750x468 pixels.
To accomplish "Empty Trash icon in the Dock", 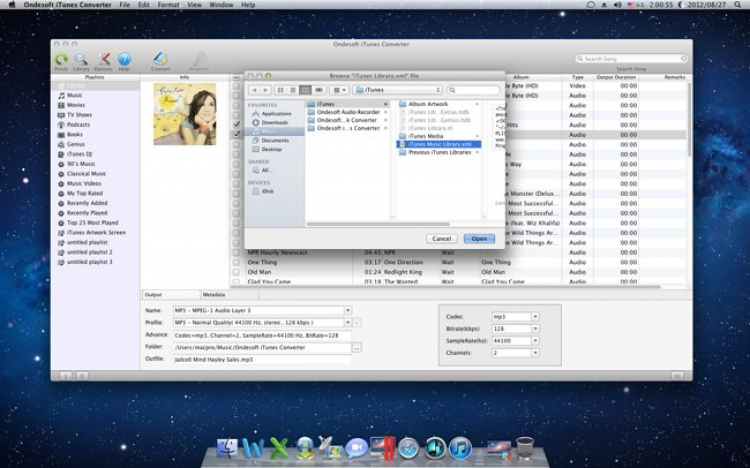I will pyautogui.click(x=525, y=448).
